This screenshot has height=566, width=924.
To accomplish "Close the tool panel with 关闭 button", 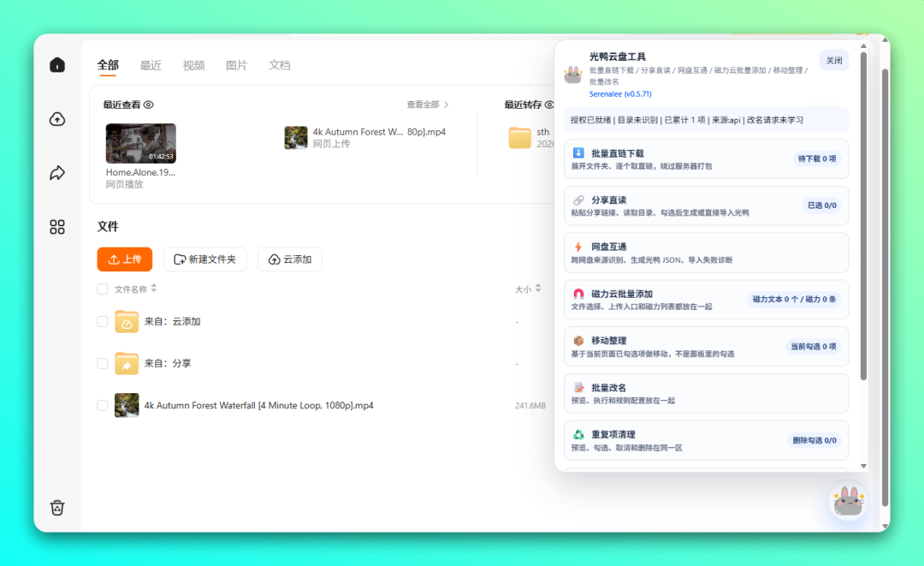I will coord(834,61).
